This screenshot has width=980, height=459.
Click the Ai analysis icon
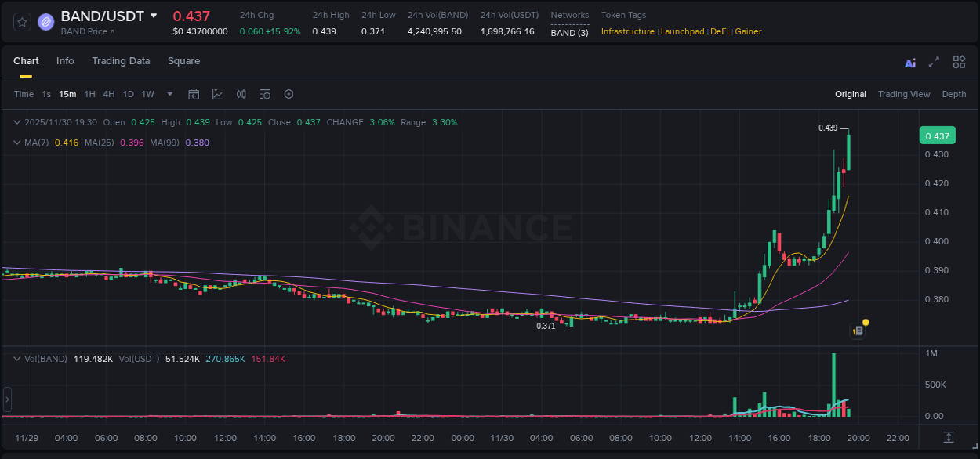910,61
